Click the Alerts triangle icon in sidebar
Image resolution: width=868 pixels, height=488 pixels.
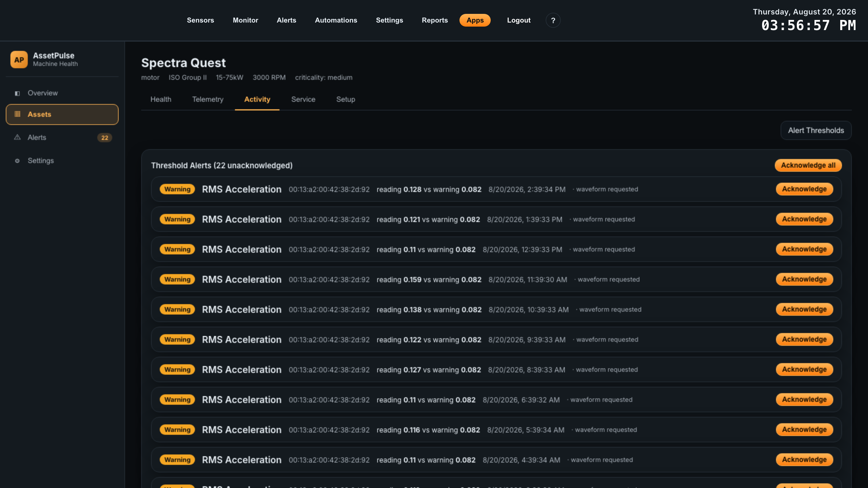18,137
